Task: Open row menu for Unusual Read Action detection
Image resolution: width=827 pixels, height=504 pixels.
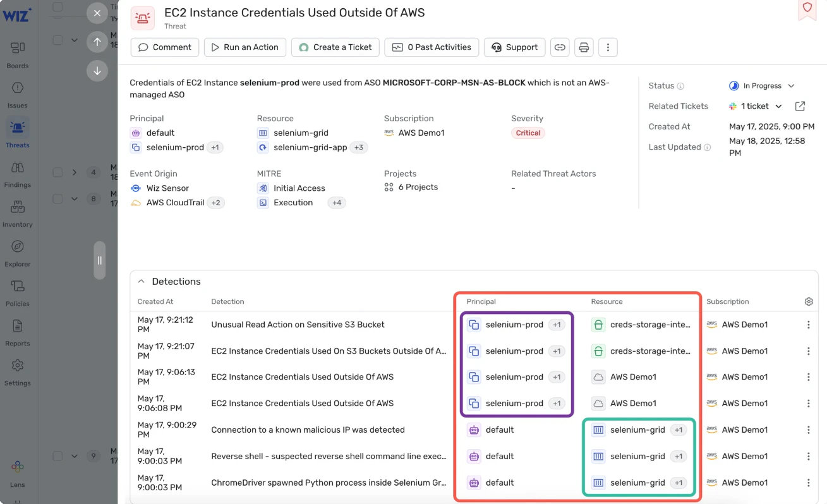Action: click(x=808, y=325)
